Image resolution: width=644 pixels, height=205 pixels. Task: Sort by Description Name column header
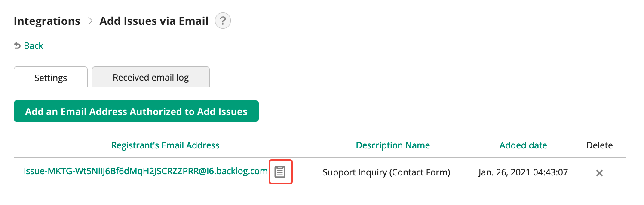click(393, 145)
